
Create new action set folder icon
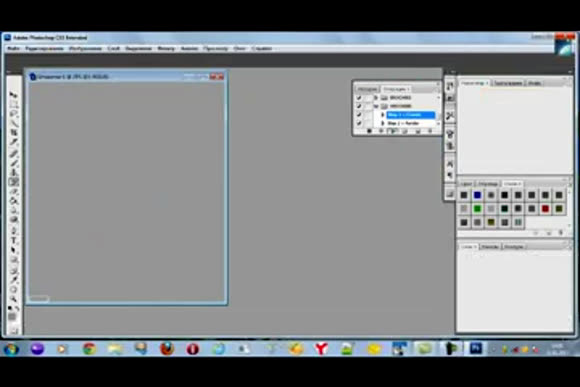pyautogui.click(x=405, y=131)
